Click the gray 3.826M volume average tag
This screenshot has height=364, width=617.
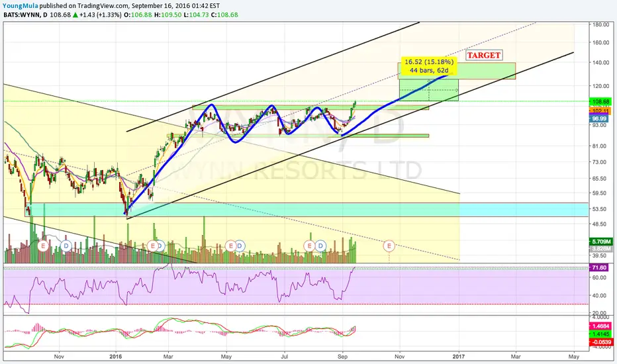coord(601,249)
